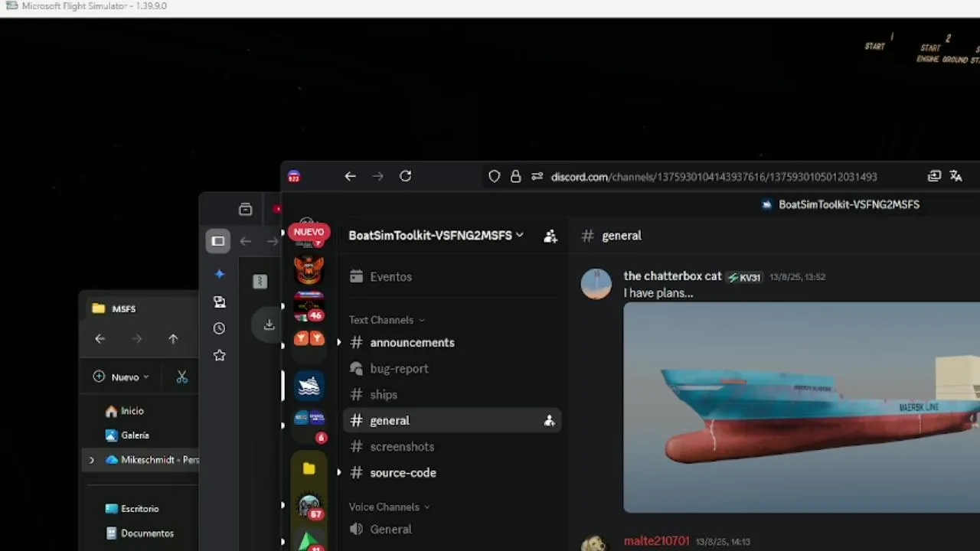Go back in the File Explorer window
This screenshot has height=551, width=980.
point(100,339)
